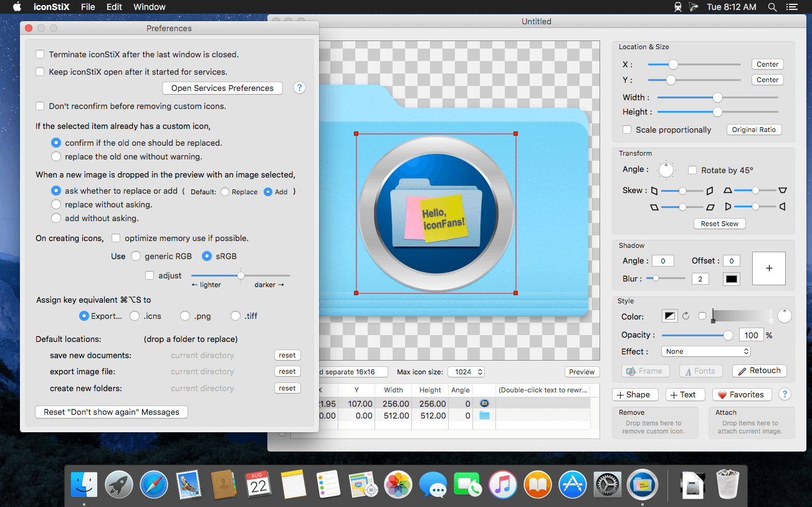
Task: Click the notification center list icon
Action: (x=792, y=7)
